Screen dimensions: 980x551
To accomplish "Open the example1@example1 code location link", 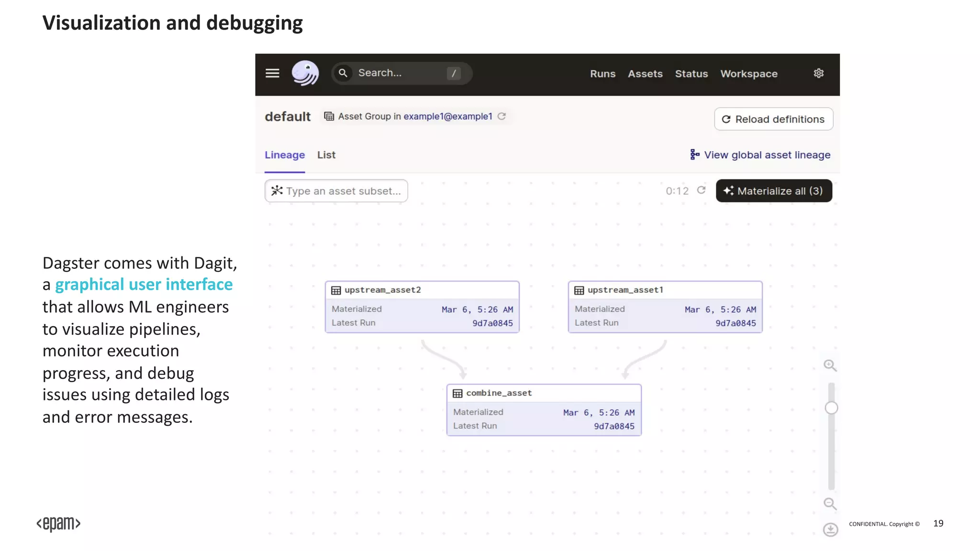I will pyautogui.click(x=448, y=116).
